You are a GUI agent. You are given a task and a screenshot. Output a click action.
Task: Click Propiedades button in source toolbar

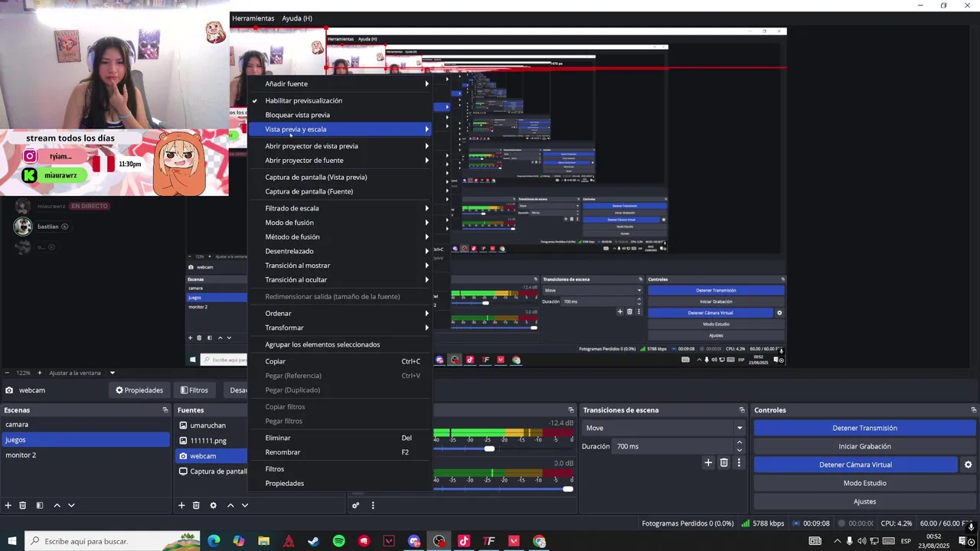[139, 390]
